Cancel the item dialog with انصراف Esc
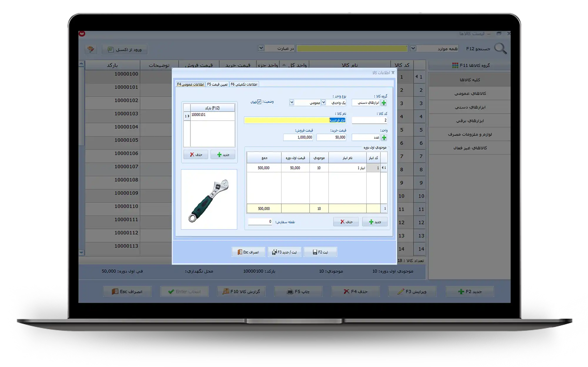588x367 pixels. tap(248, 252)
